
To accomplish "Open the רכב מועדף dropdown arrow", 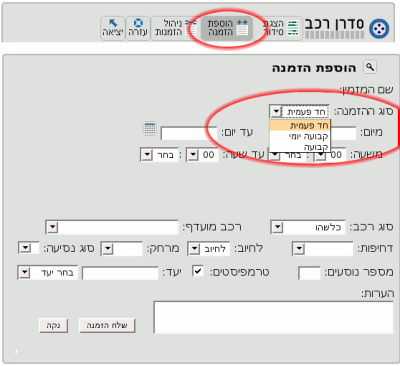I will (x=52, y=227).
